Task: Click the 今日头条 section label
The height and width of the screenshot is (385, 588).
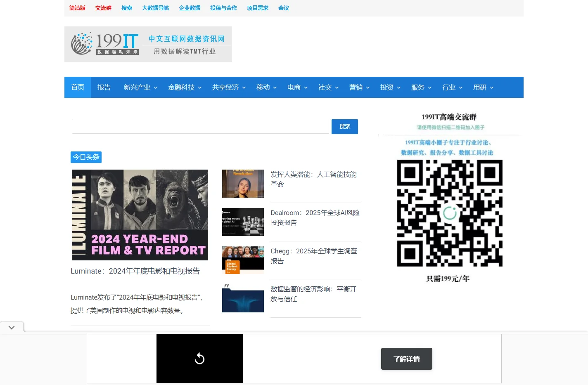Action: tap(86, 157)
